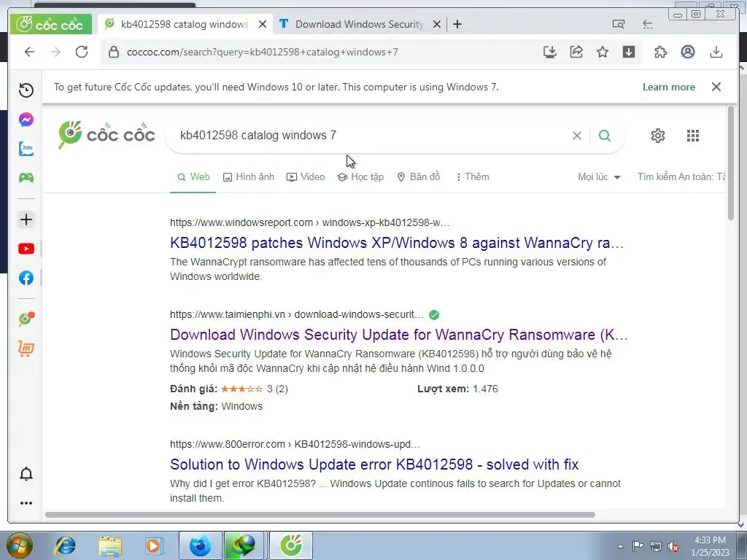Bookmark this page with the star icon

603,52
